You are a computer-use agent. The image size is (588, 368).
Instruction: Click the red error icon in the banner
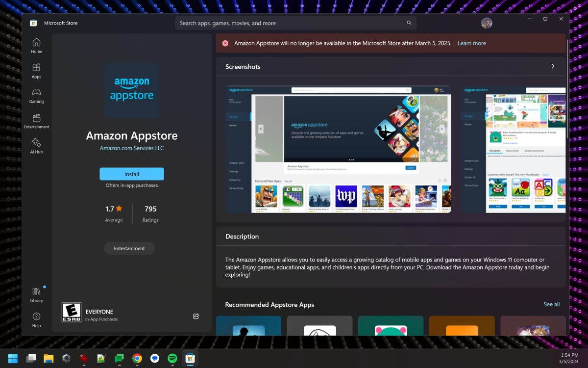click(x=225, y=43)
